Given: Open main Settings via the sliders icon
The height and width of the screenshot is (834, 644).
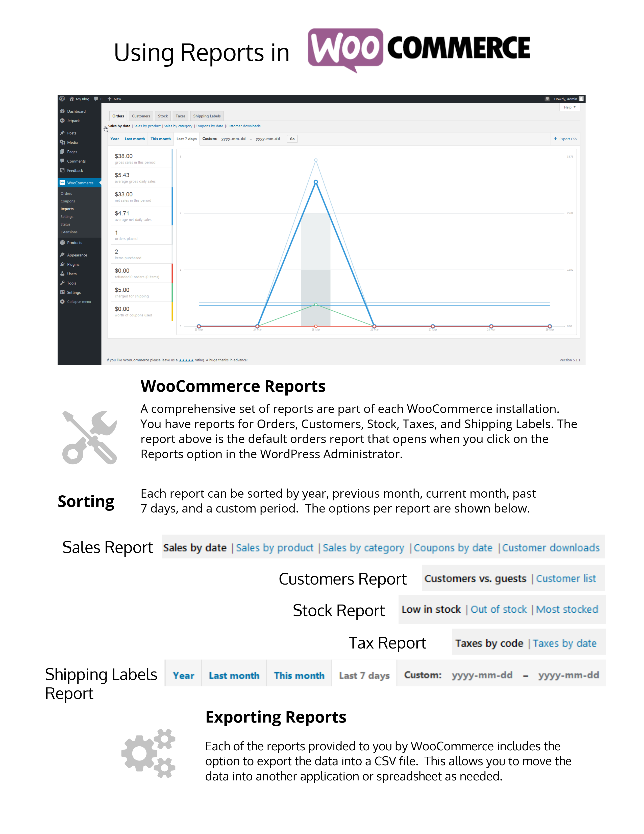Looking at the screenshot, I should (x=62, y=292).
